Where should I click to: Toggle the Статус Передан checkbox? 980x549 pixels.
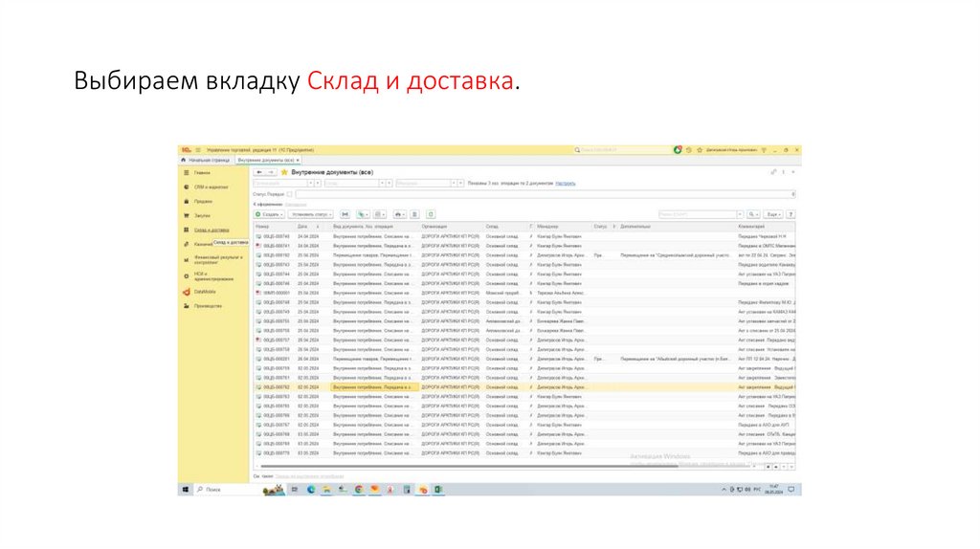coord(289,194)
